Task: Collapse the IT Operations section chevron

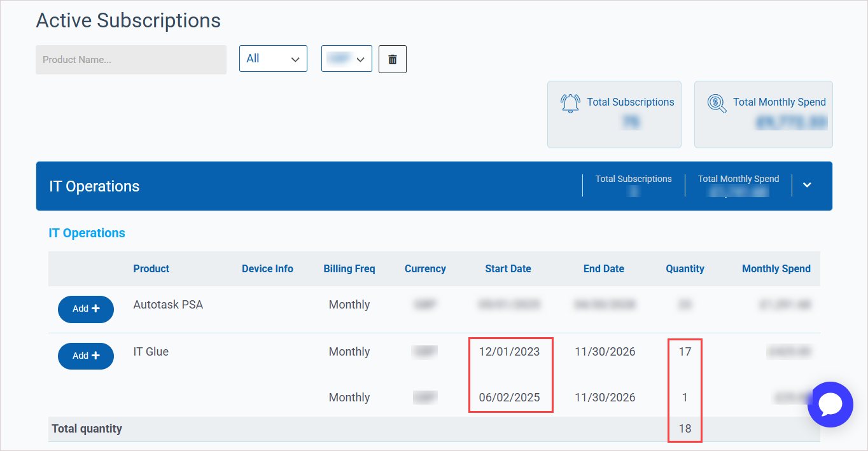Action: coord(807,185)
